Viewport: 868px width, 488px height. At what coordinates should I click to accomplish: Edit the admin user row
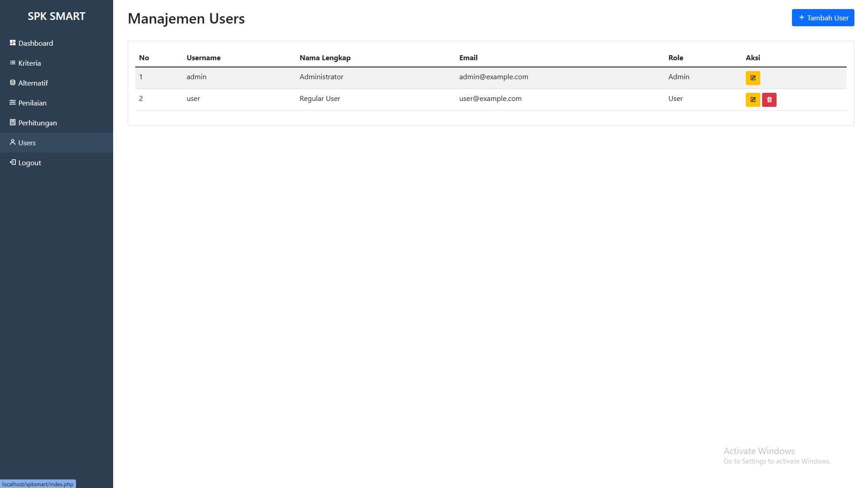pyautogui.click(x=753, y=78)
